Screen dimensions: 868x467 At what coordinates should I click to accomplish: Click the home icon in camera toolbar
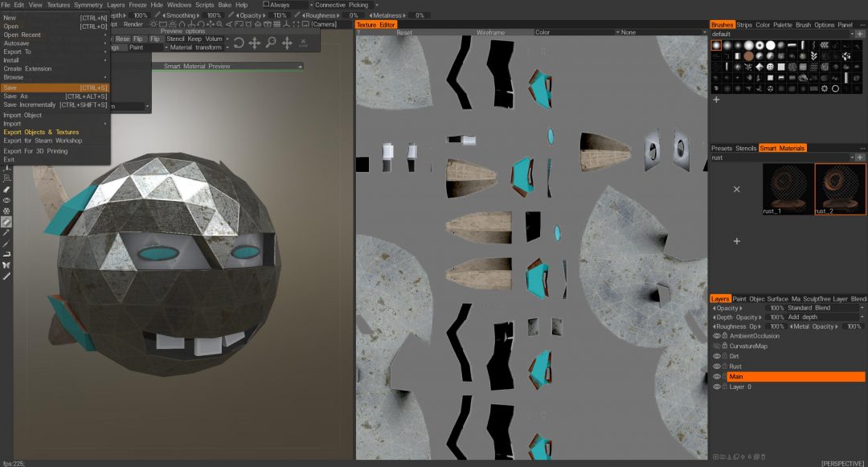[258, 24]
